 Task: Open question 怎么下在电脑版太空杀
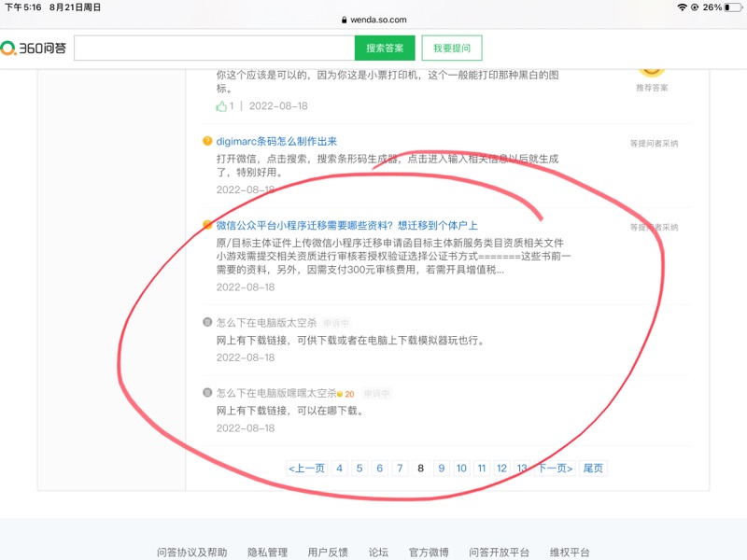pos(266,323)
